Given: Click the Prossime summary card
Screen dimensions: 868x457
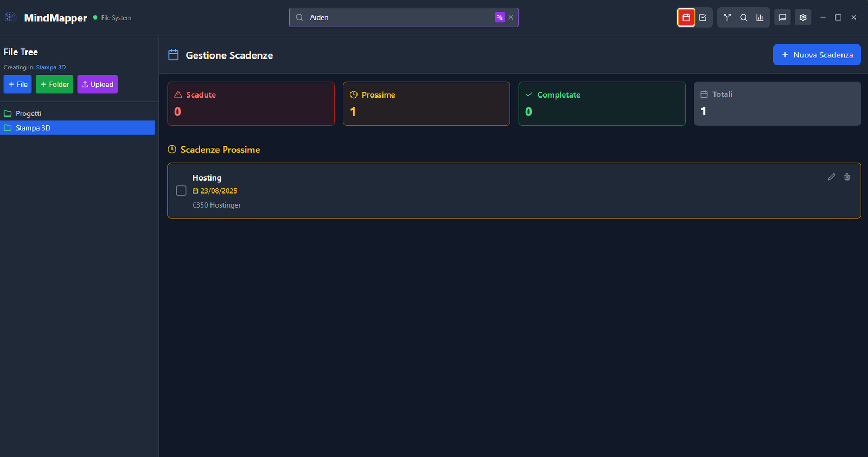Looking at the screenshot, I should [x=426, y=104].
